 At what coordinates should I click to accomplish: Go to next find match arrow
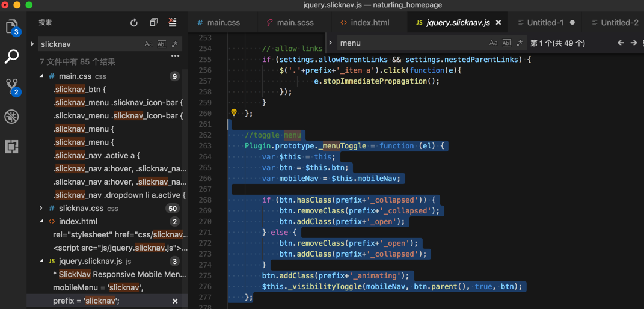tap(633, 43)
